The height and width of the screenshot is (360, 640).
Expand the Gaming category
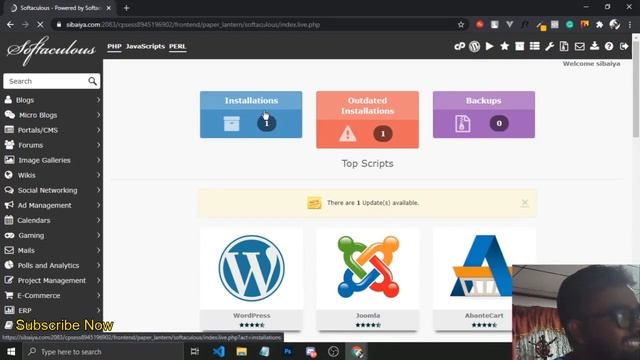(51, 236)
